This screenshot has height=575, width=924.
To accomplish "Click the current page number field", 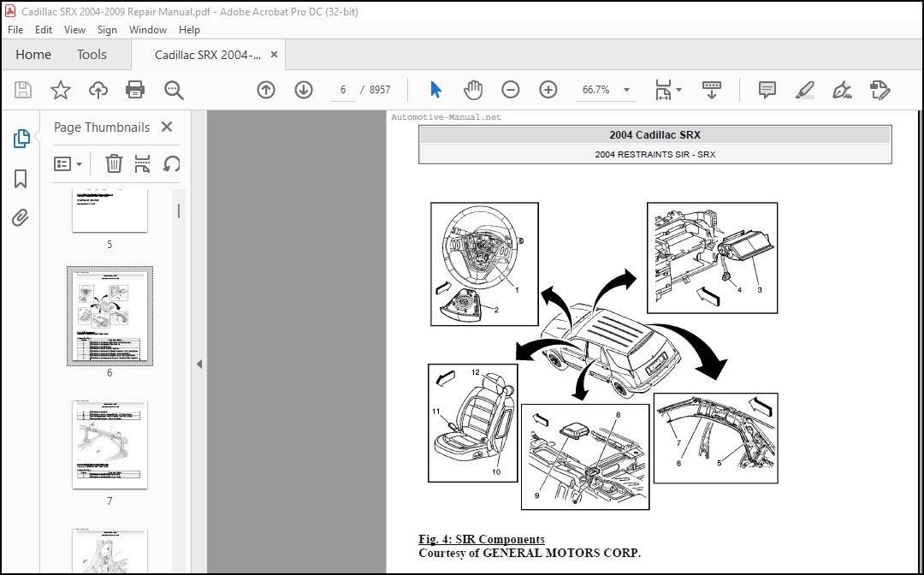I will pos(343,90).
